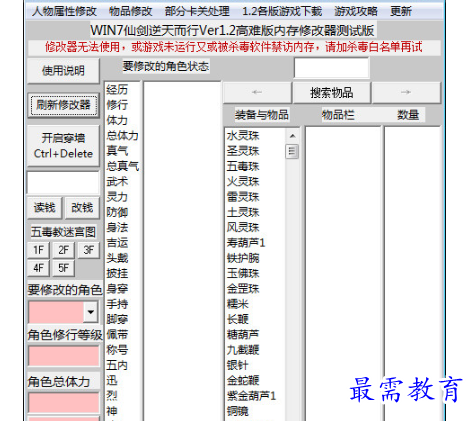Select 五内 in the status list
471x421 pixels.
coord(117,365)
